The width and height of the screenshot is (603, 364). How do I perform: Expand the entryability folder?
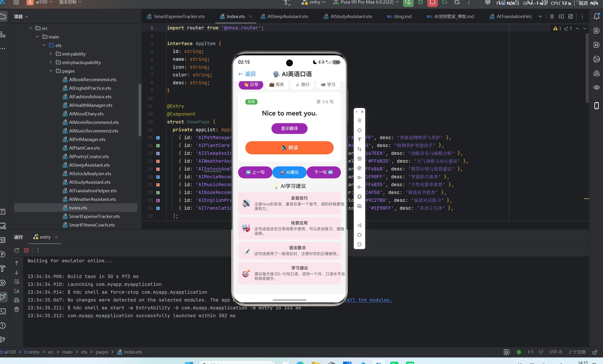point(51,54)
